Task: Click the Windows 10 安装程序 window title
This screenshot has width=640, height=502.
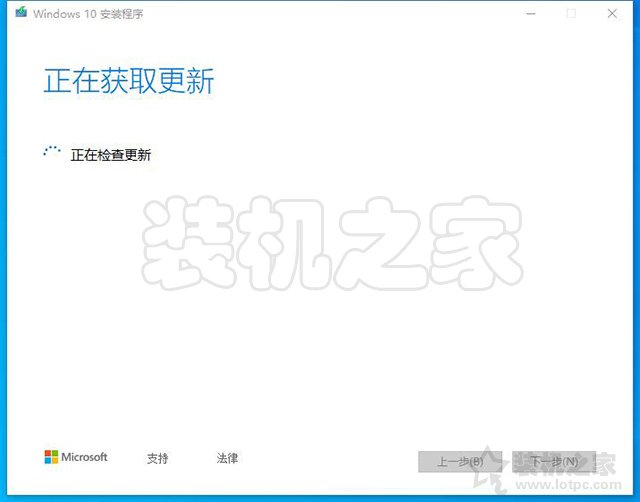Action: click(x=88, y=14)
